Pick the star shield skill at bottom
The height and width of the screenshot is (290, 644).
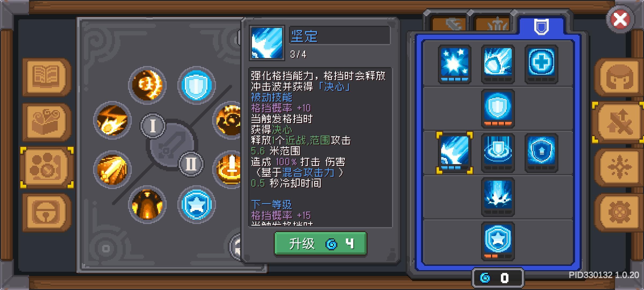point(498,241)
